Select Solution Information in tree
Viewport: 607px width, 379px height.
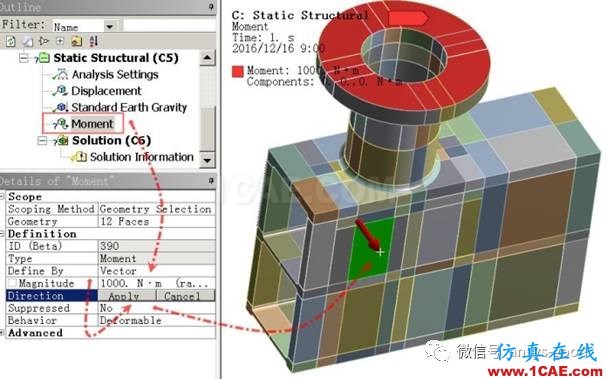[142, 157]
